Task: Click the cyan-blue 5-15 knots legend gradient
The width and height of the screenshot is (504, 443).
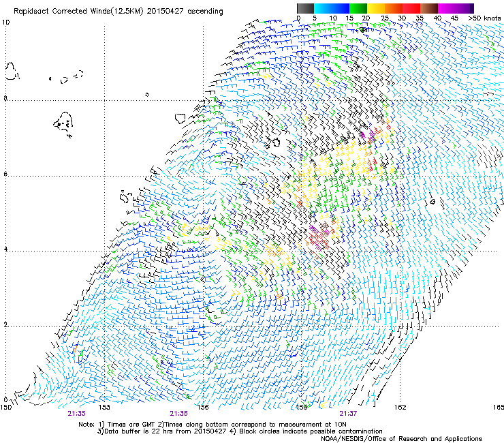Action: pos(332,8)
